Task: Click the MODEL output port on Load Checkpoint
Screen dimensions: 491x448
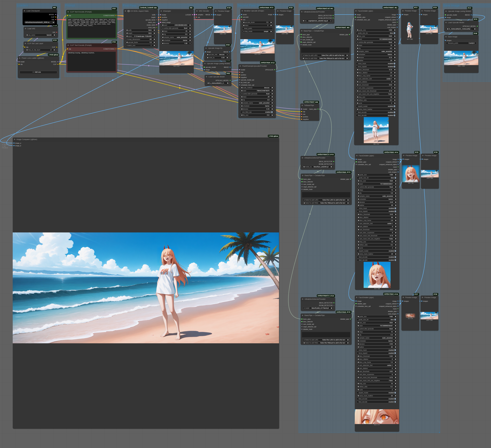Action: click(56, 15)
